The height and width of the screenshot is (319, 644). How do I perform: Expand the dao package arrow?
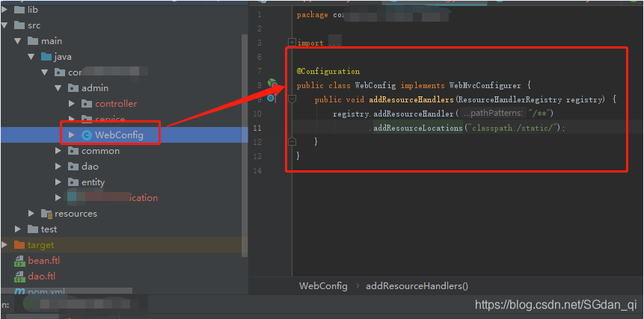58,166
